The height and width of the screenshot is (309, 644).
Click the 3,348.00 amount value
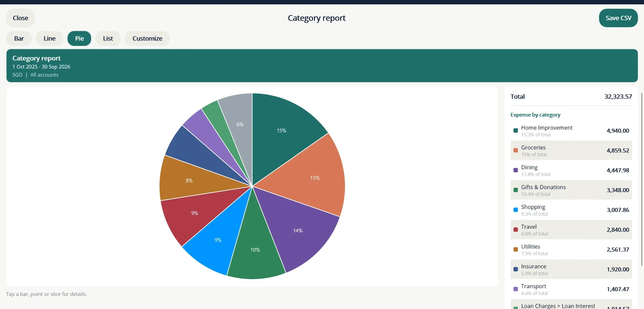coord(618,190)
